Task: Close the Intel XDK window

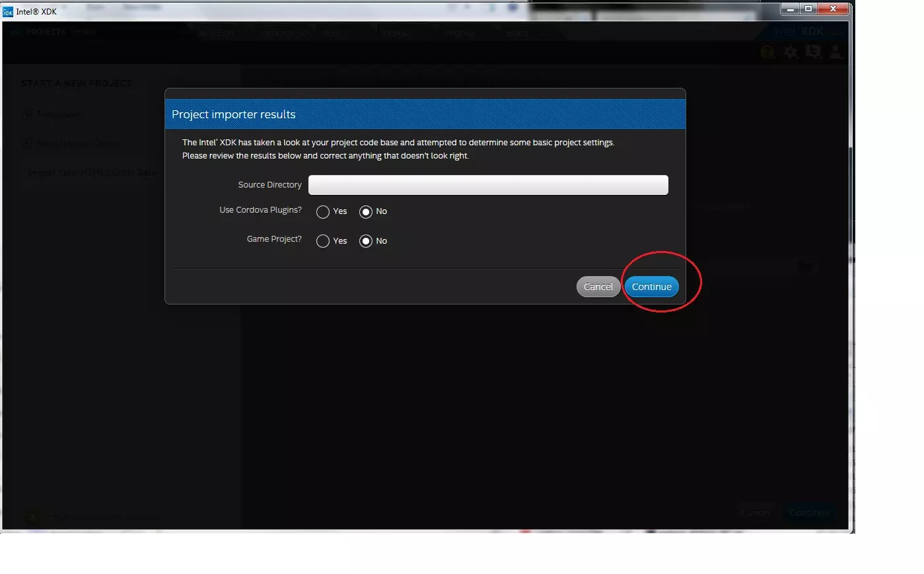Action: [x=834, y=9]
